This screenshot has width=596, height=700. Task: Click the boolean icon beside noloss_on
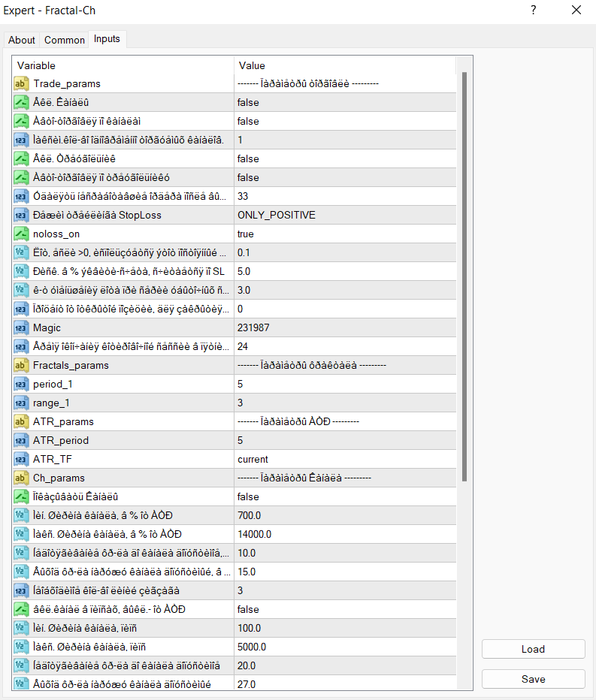point(21,234)
